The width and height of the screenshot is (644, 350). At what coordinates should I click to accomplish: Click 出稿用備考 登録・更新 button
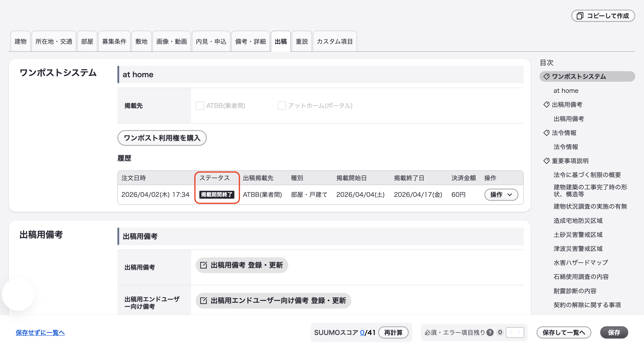point(242,265)
